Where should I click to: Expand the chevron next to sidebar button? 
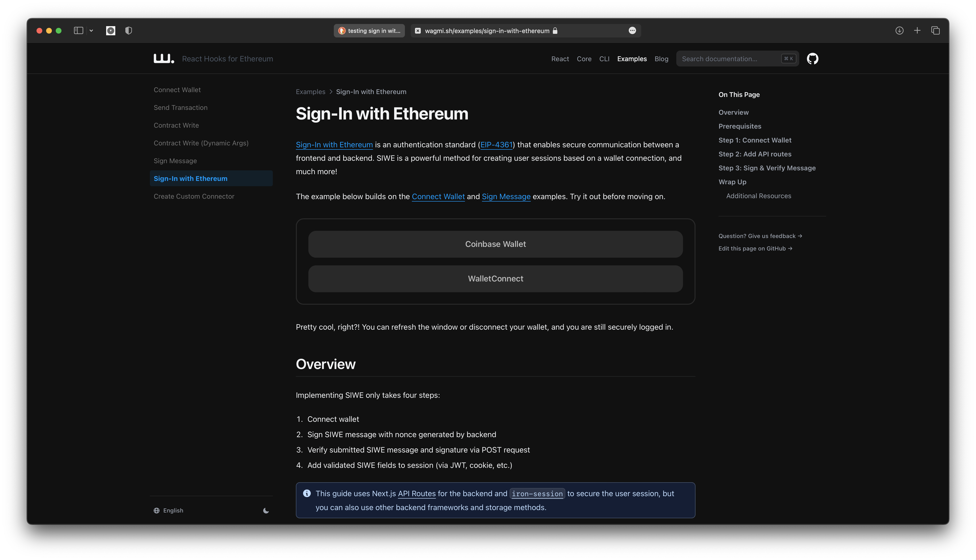[91, 30]
